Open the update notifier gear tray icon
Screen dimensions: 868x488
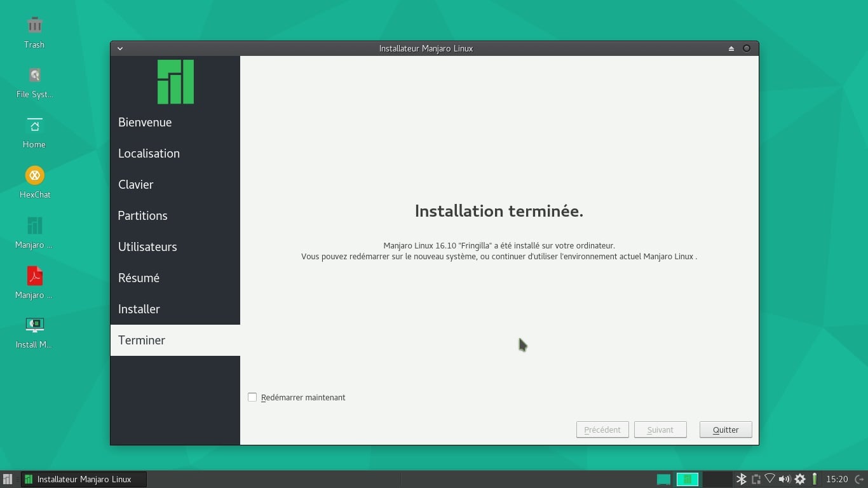(x=800, y=479)
